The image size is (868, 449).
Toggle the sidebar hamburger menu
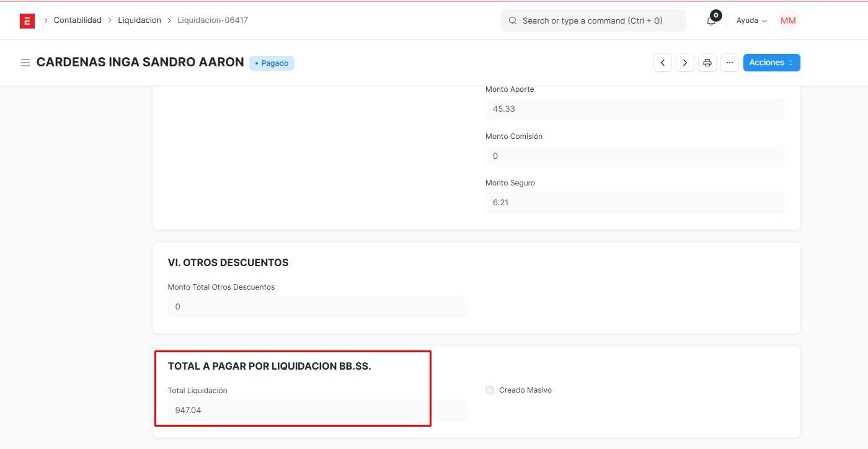25,63
